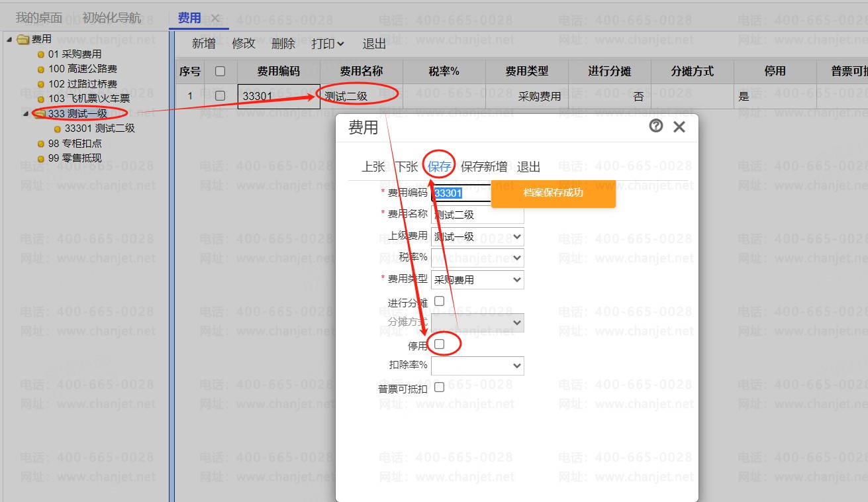Image resolution: width=868 pixels, height=502 pixels.
Task: Select 103 飞机票\火车票 in the tree
Action: pyautogui.click(x=89, y=99)
